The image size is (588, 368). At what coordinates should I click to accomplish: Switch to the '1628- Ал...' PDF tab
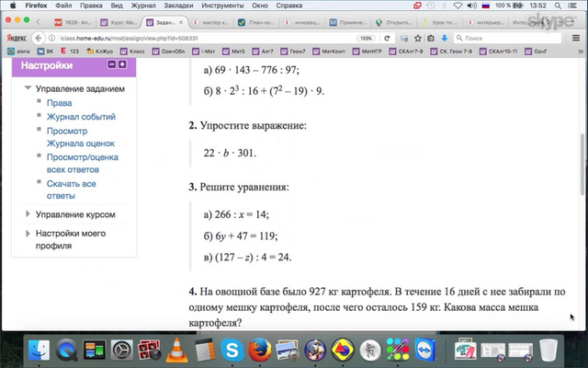point(73,22)
